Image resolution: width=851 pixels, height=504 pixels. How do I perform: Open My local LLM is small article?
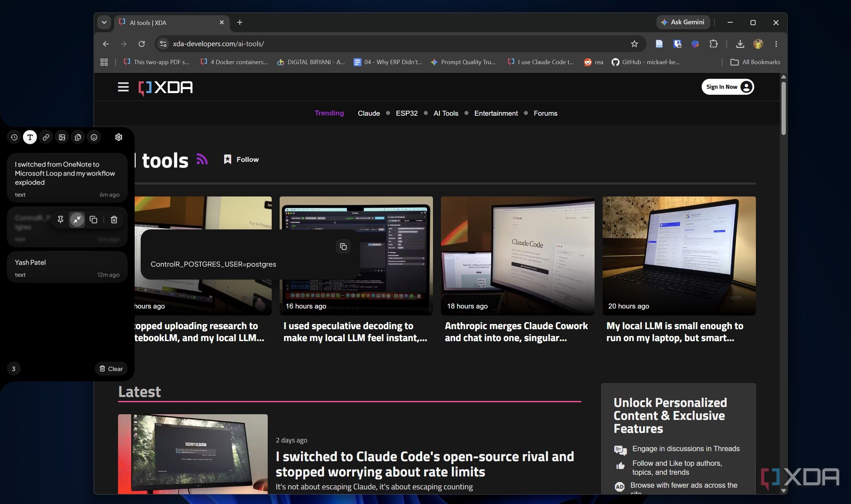click(x=675, y=332)
